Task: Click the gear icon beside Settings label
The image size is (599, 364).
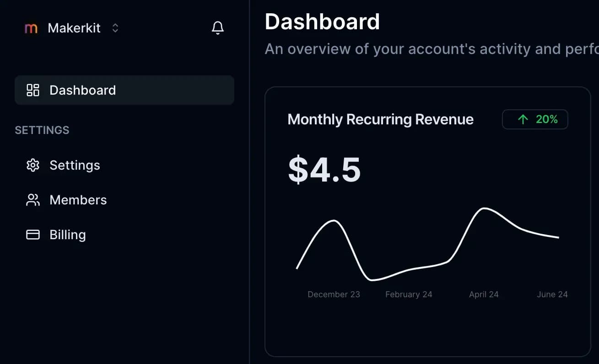Action: click(32, 165)
